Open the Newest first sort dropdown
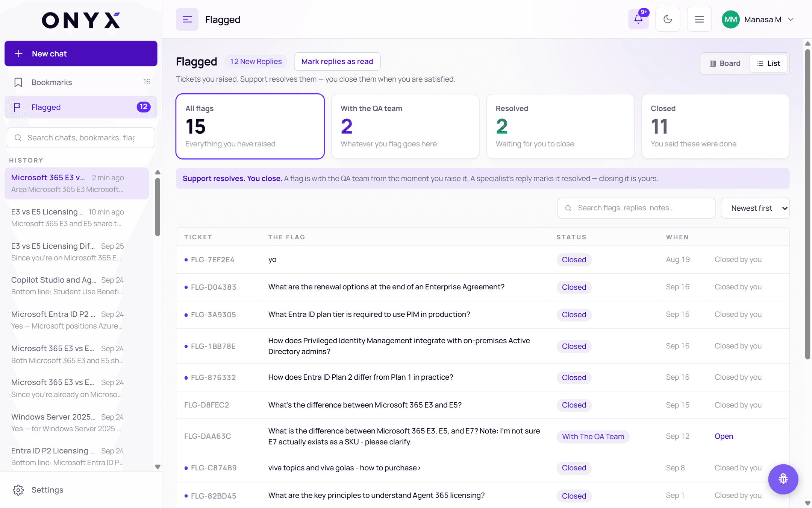The image size is (812, 508). pos(755,208)
